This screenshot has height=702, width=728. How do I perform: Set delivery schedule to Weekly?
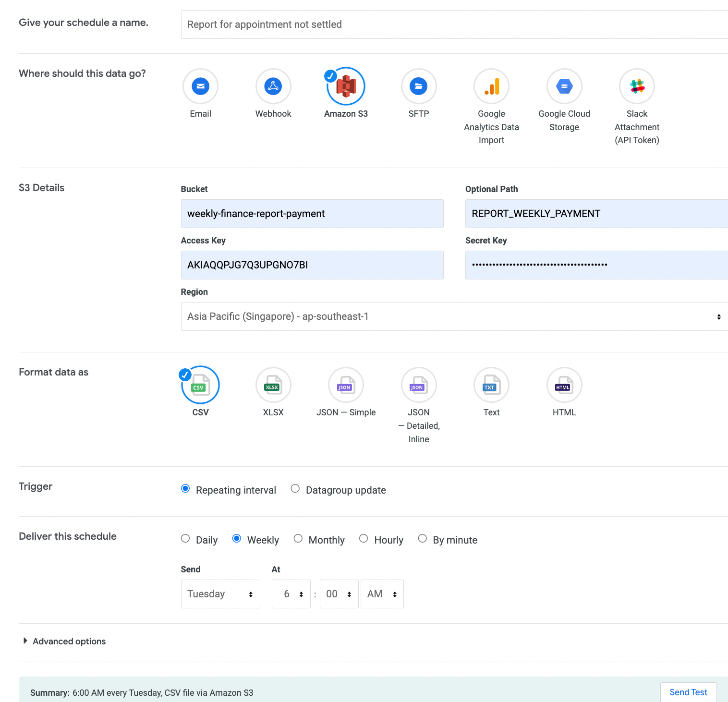point(237,539)
